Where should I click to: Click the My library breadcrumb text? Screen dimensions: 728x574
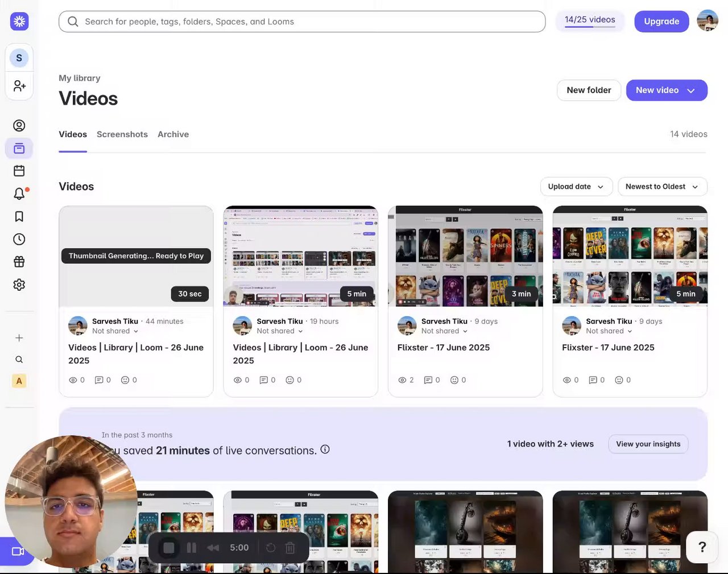(80, 78)
